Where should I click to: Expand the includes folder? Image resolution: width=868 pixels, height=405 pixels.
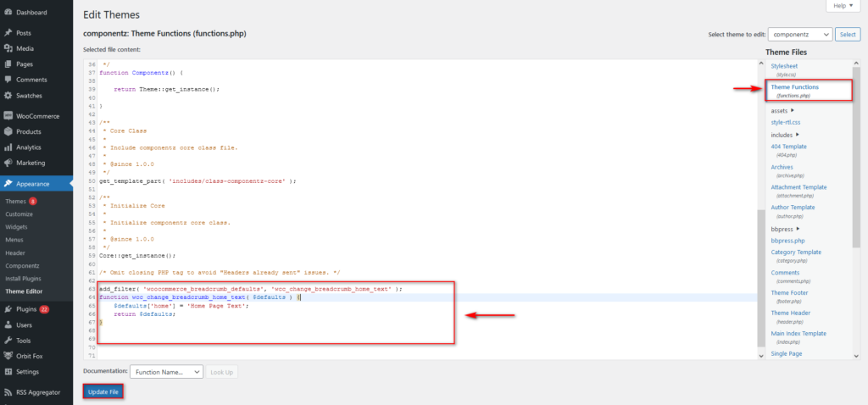coord(786,135)
